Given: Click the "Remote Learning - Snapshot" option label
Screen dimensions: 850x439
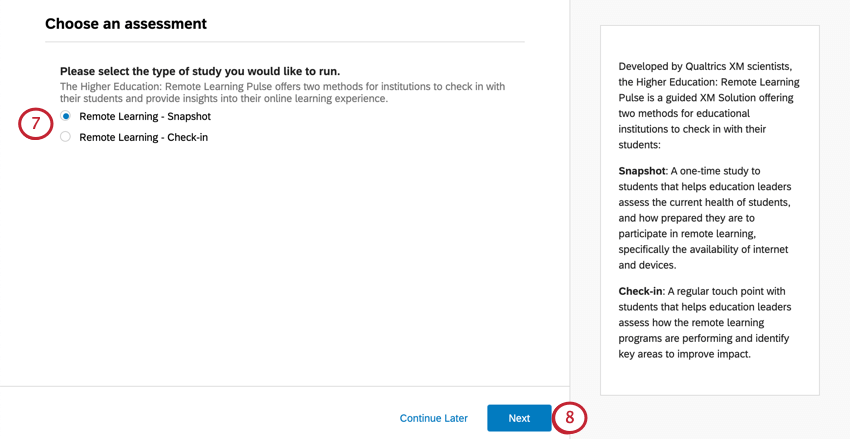Looking at the screenshot, I should click(145, 116).
